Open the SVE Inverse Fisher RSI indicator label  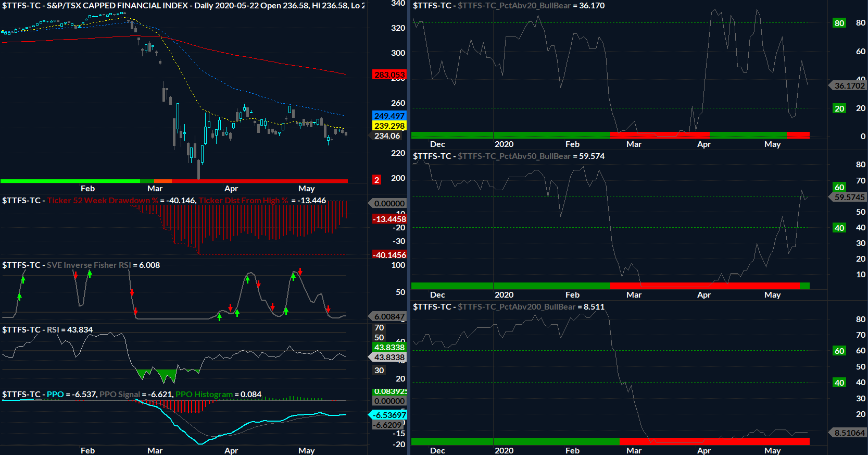tap(89, 265)
